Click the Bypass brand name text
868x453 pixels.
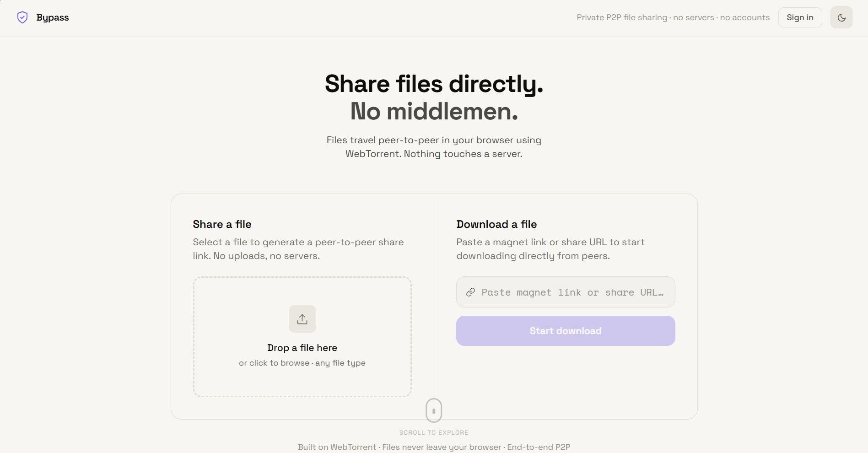coord(53,17)
